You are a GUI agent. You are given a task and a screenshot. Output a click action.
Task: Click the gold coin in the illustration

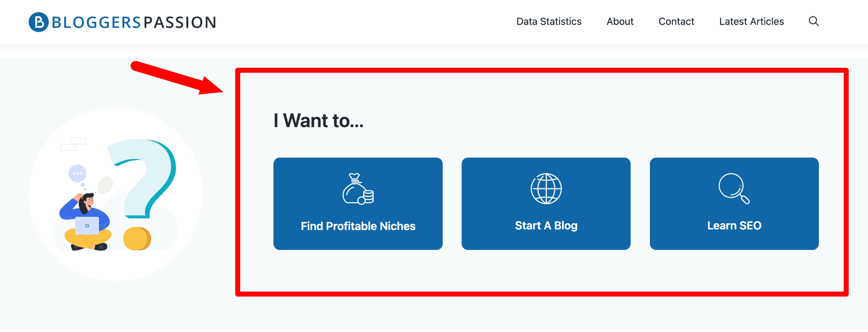pyautogui.click(x=137, y=238)
